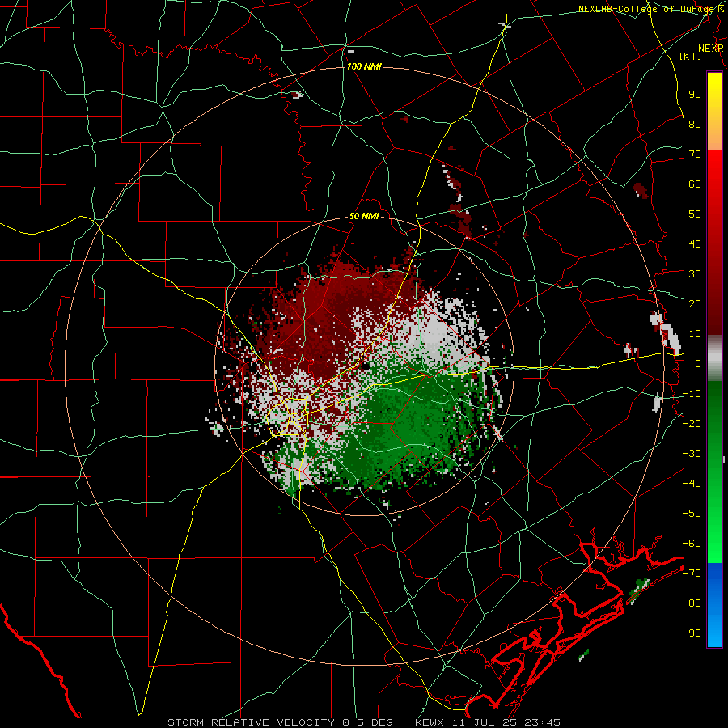
Task: Pick the blue segment at color bar bottom
Action: point(714,604)
